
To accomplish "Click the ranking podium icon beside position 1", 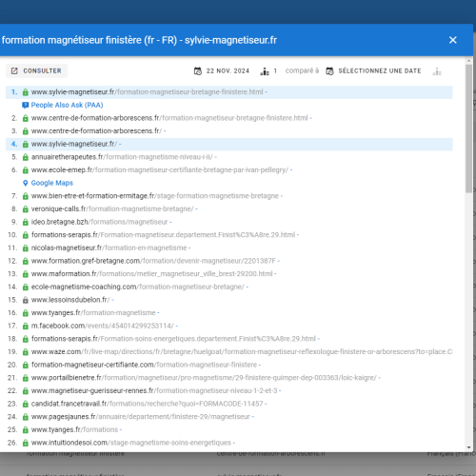I will click(x=265, y=71).
